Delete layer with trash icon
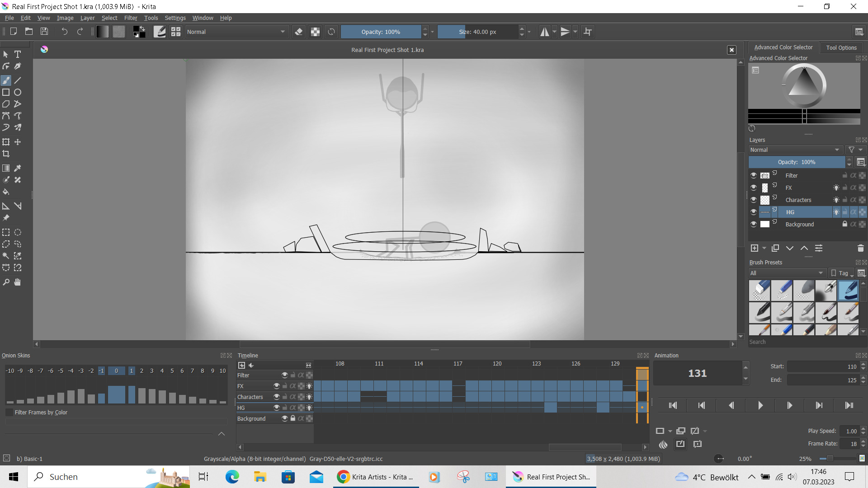This screenshot has height=488, width=868. [860, 248]
